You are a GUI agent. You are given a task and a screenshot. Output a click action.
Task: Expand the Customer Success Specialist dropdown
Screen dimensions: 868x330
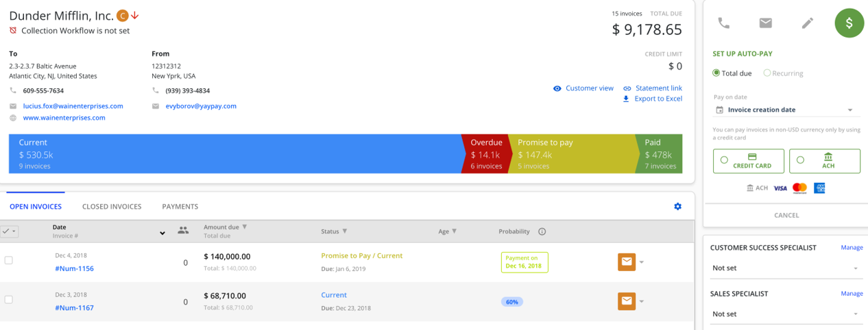click(786, 268)
